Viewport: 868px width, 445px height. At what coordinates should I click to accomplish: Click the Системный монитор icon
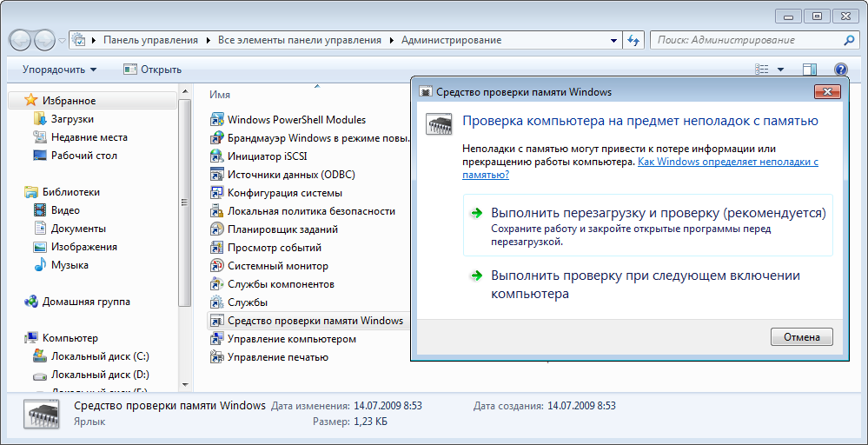(x=216, y=266)
